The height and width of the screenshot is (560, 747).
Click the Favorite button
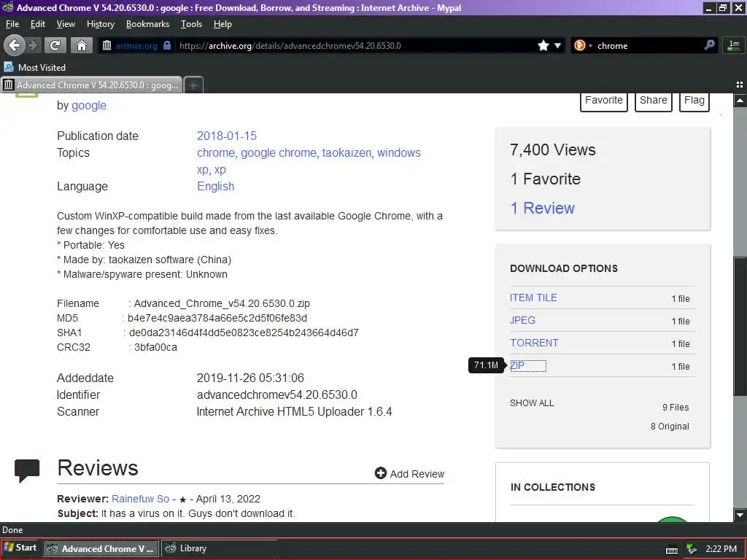point(603,101)
